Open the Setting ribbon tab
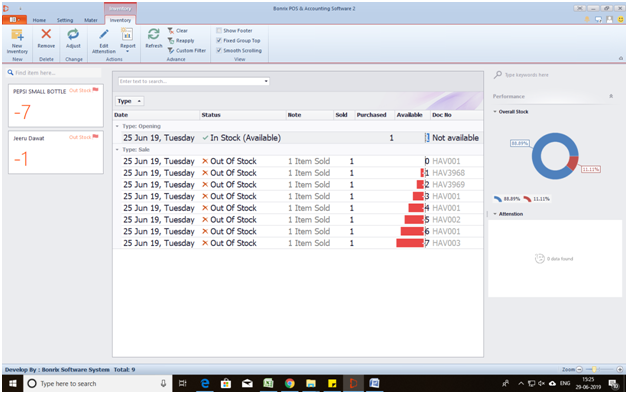This screenshot has height=394, width=628. coord(65,20)
